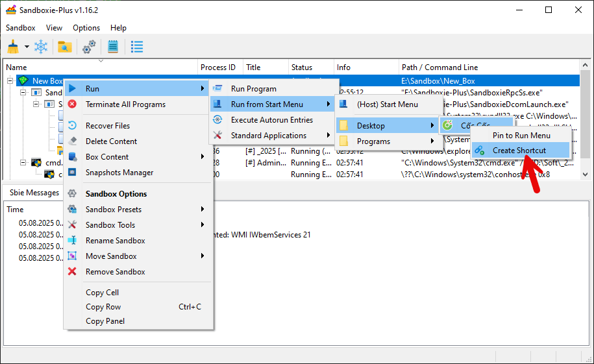Sort by the Process ID column header
Image resolution: width=594 pixels, height=364 pixels.
coord(220,67)
